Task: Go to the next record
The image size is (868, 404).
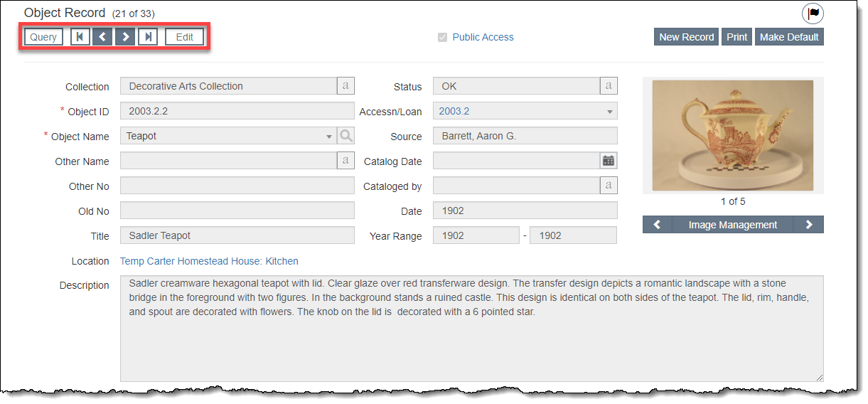Action: coord(125,37)
